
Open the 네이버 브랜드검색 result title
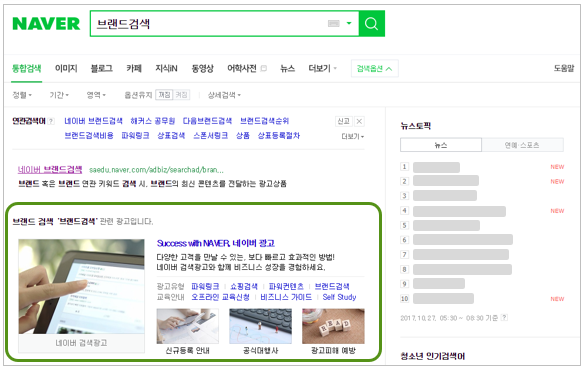(50, 170)
